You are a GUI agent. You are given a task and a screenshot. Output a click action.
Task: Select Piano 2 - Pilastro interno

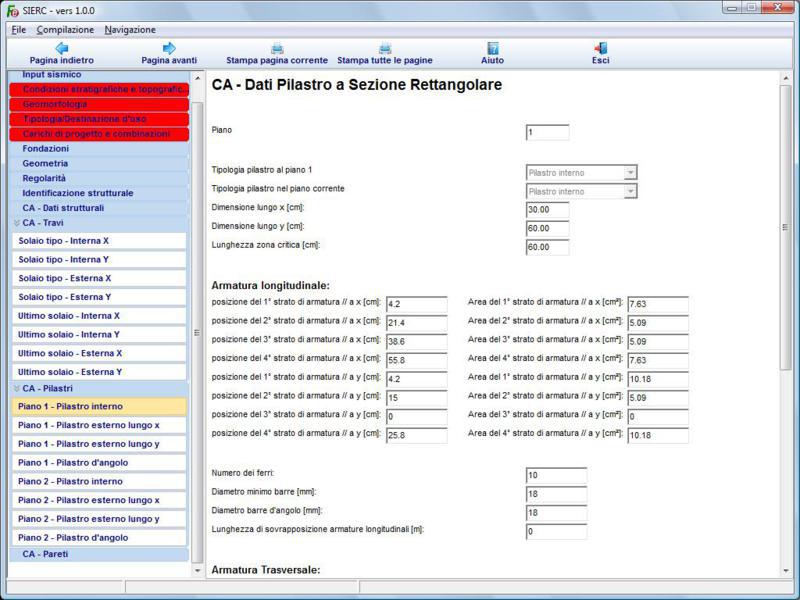click(x=99, y=482)
